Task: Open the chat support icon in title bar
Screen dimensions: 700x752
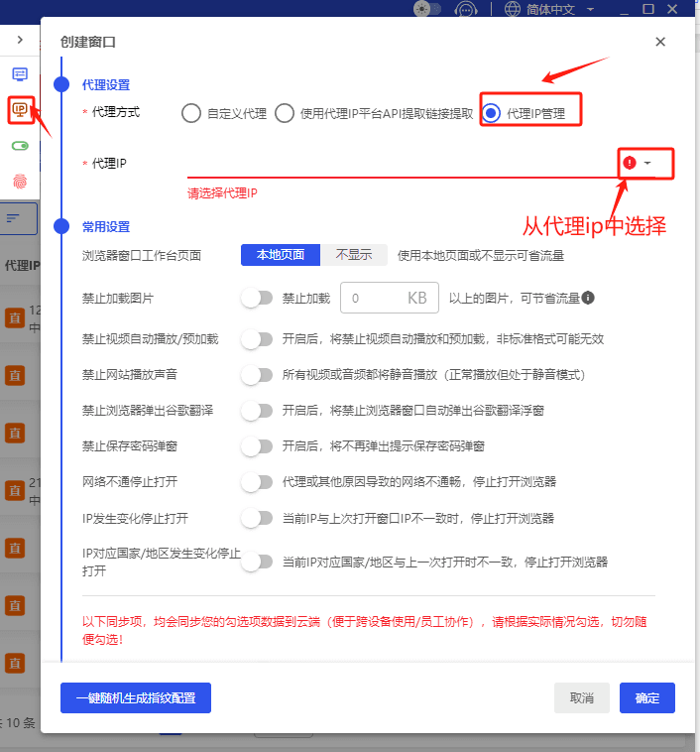Action: [x=465, y=9]
